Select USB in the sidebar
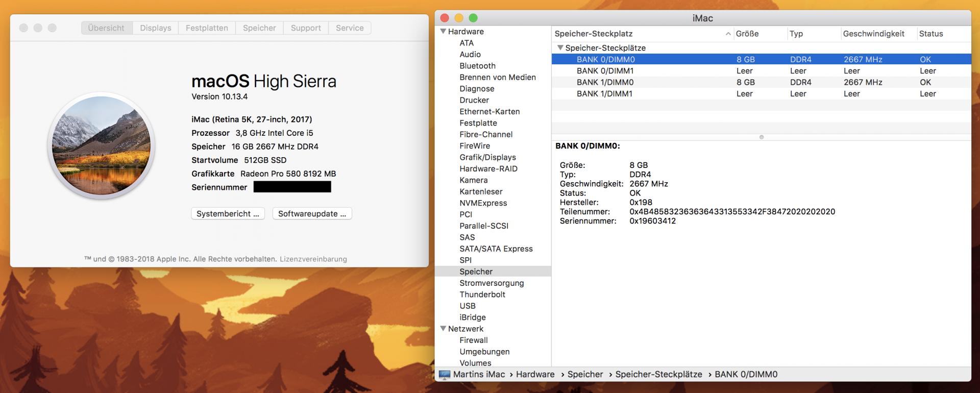The height and width of the screenshot is (393, 980). pyautogui.click(x=468, y=306)
